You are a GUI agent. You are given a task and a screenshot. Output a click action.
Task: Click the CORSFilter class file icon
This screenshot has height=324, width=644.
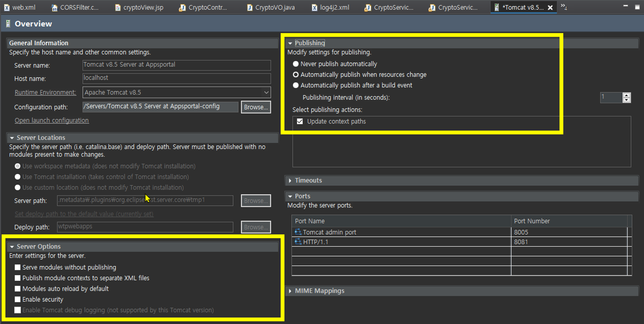tap(55, 8)
